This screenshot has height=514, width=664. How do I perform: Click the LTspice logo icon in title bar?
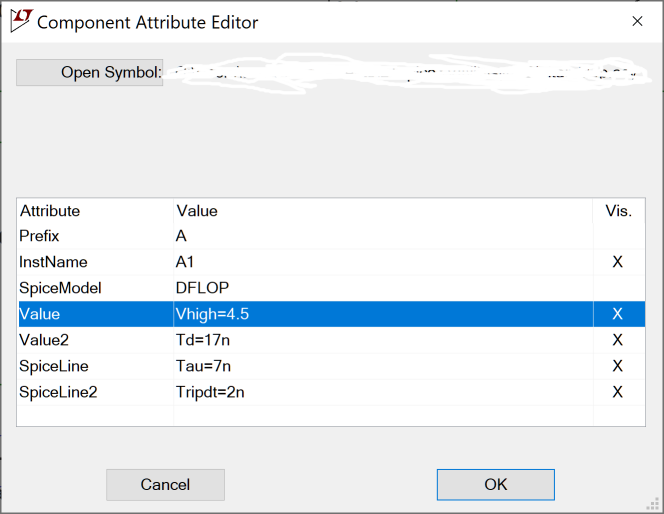(x=21, y=20)
